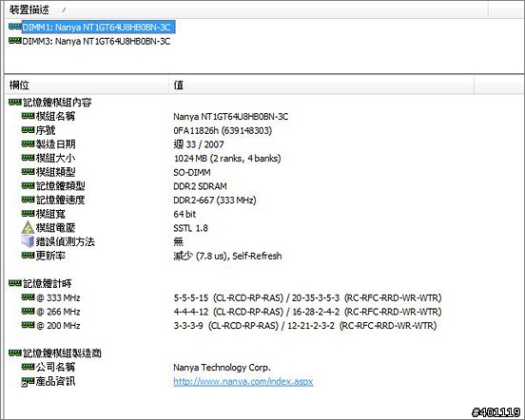Image resolution: width=525 pixels, height=420 pixels.
Task: Click the icon beside 模組大小
Action: [x=29, y=158]
